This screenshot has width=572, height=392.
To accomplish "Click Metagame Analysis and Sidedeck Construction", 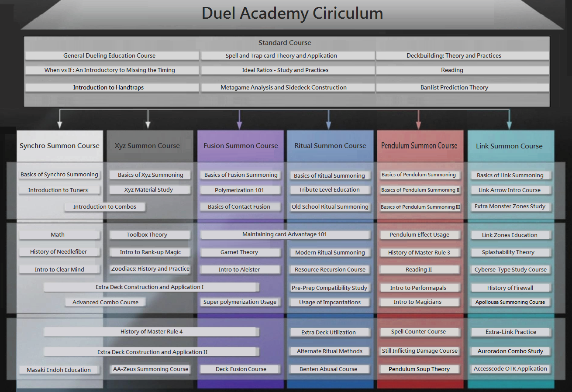I will [x=288, y=87].
